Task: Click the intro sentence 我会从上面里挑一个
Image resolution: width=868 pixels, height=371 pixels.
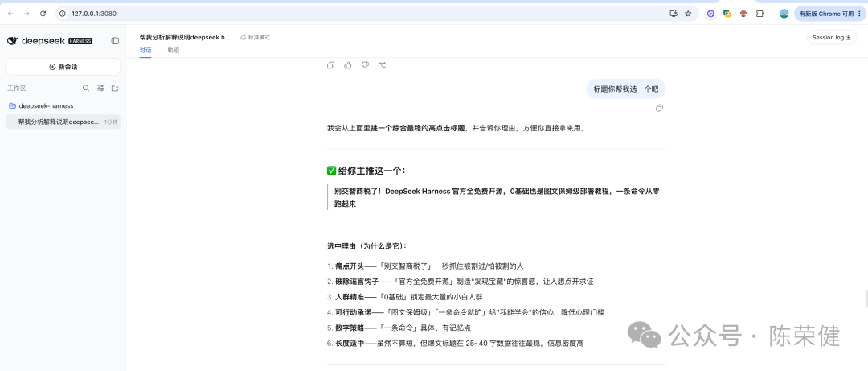Action: pos(457,128)
